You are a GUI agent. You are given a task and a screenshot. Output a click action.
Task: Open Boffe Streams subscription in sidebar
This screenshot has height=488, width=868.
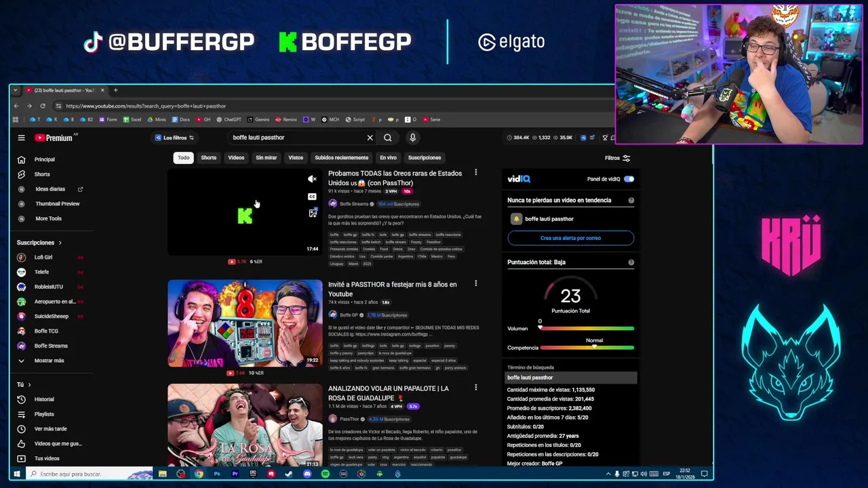click(x=51, y=346)
